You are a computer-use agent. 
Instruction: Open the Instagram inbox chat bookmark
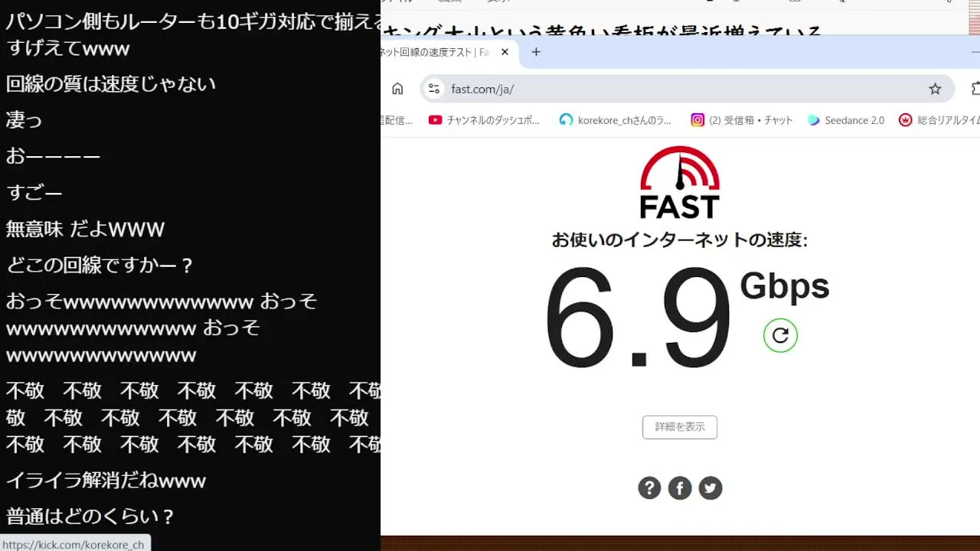click(x=742, y=120)
